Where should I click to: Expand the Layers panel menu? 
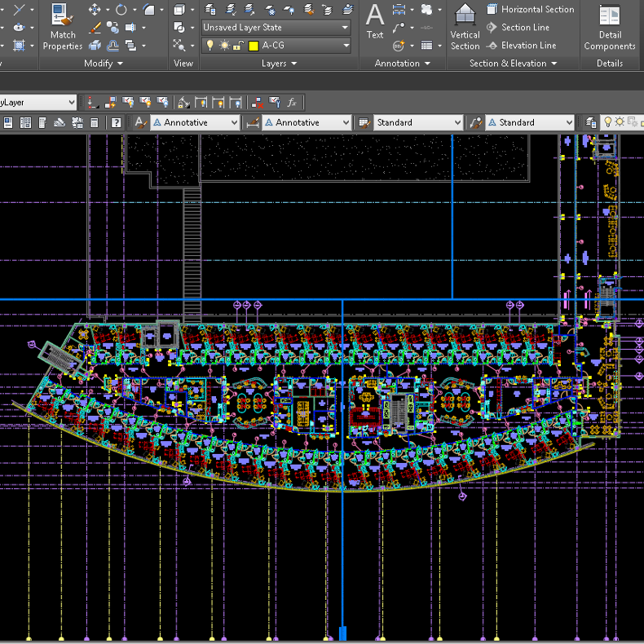coord(279,64)
